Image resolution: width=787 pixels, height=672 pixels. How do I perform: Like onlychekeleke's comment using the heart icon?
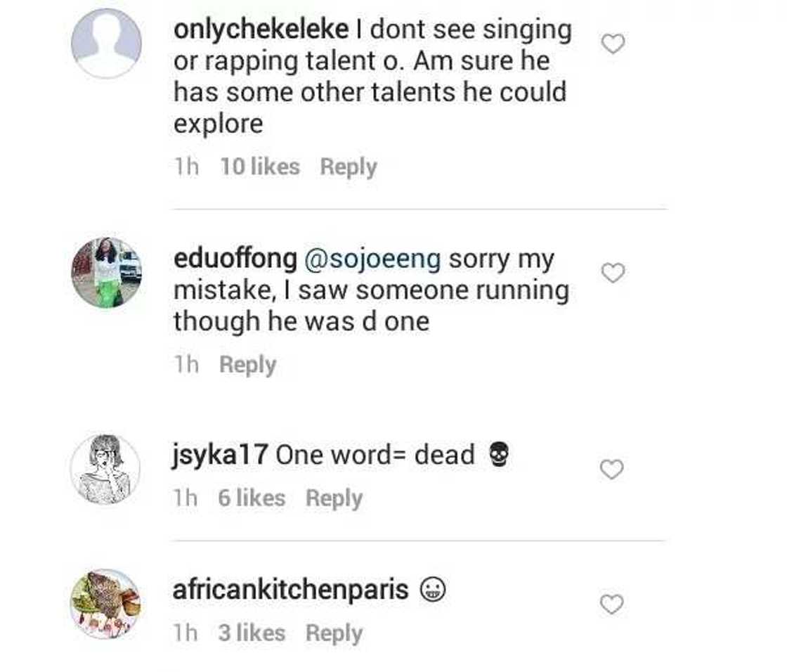(614, 44)
